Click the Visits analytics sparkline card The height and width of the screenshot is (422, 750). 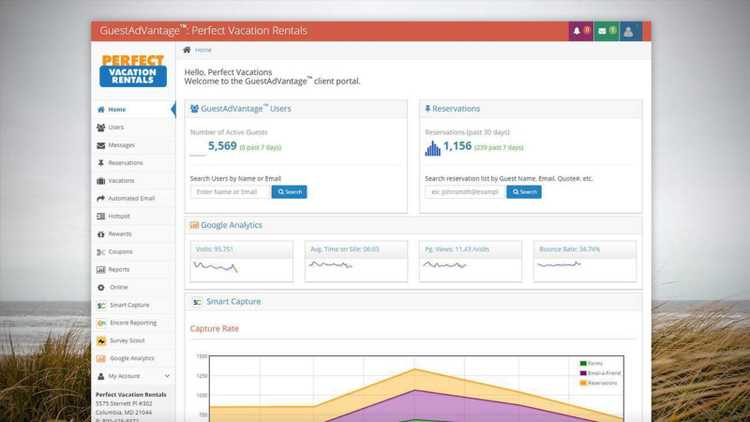(241, 261)
